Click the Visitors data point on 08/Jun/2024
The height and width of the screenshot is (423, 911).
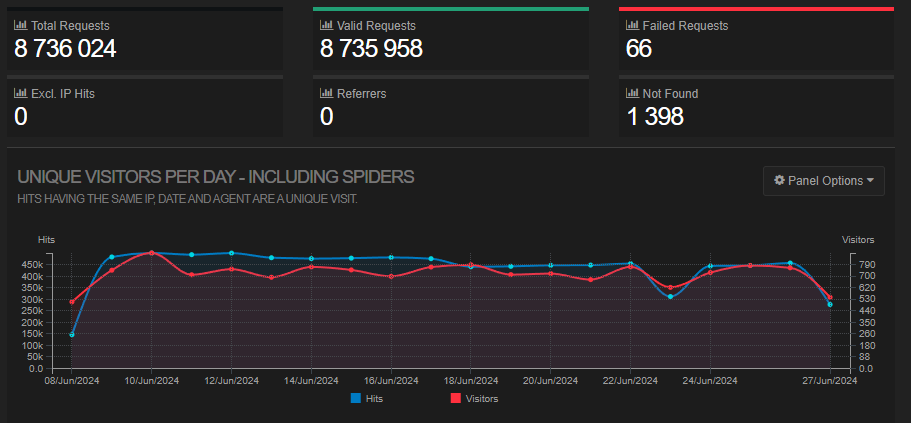72,302
